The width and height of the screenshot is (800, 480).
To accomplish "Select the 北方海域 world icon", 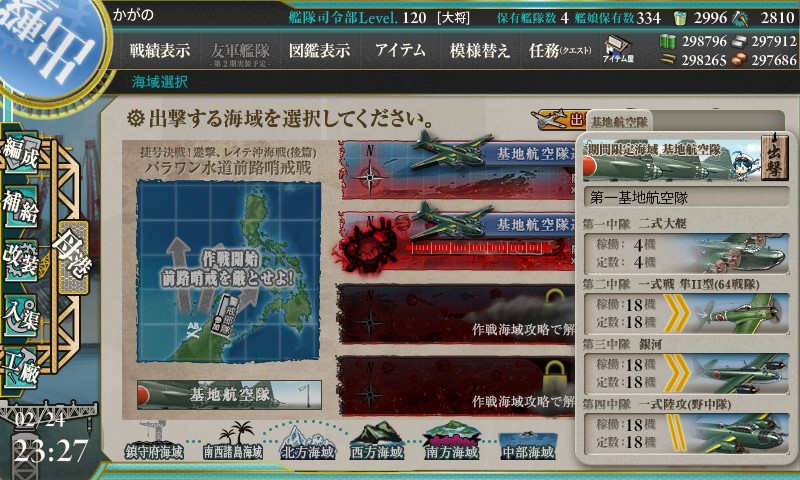I will click(308, 441).
